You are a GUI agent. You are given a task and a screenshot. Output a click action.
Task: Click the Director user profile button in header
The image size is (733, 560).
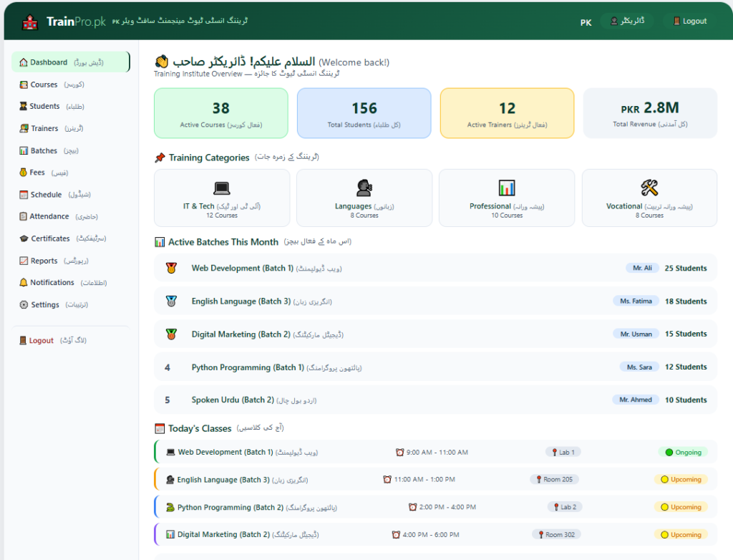pos(627,21)
